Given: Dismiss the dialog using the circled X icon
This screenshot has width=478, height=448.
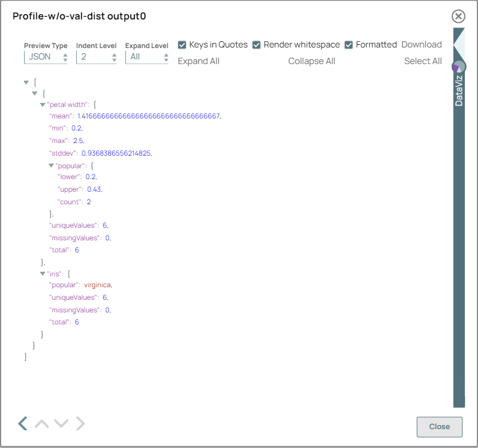Looking at the screenshot, I should point(458,17).
